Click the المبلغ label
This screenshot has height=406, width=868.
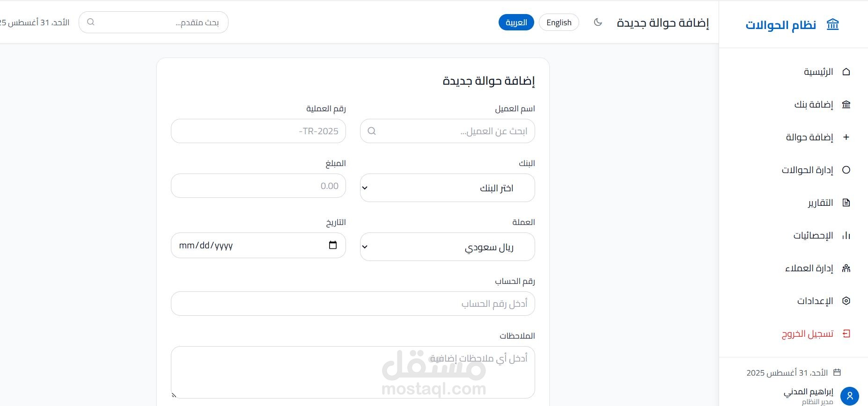pyautogui.click(x=336, y=163)
